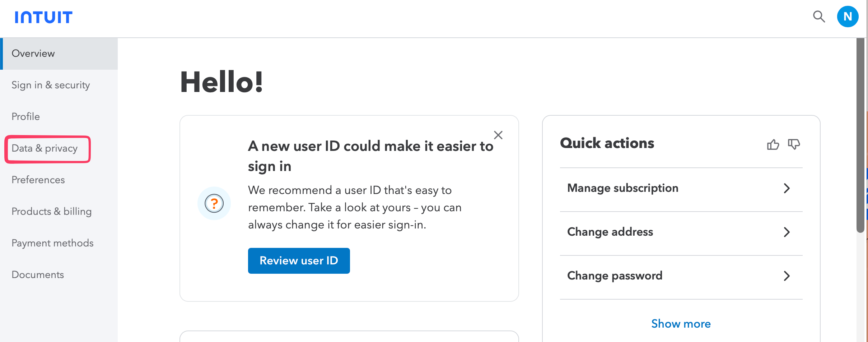Select the Overview sidebar item
The height and width of the screenshot is (342, 868).
[x=33, y=53]
